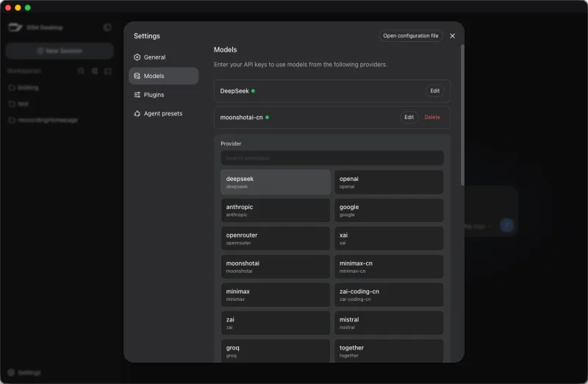Edit the DeepSeek provider entry
This screenshot has width=588, height=384.
click(x=434, y=90)
